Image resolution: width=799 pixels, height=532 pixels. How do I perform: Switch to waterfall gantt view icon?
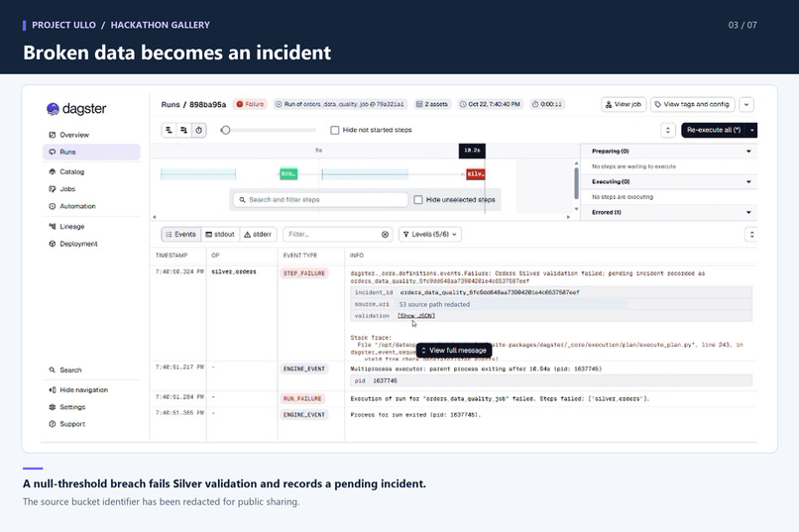(183, 131)
